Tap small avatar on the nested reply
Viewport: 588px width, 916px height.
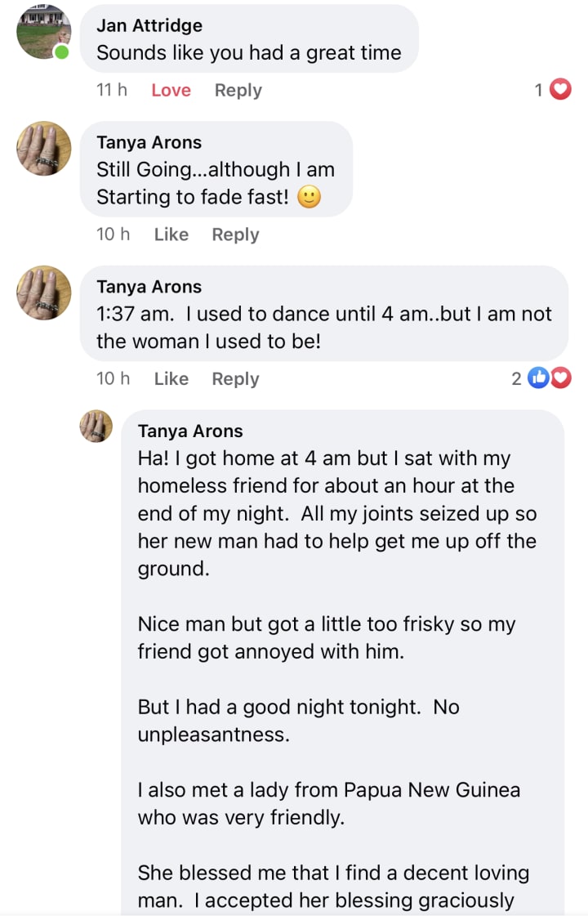[96, 426]
